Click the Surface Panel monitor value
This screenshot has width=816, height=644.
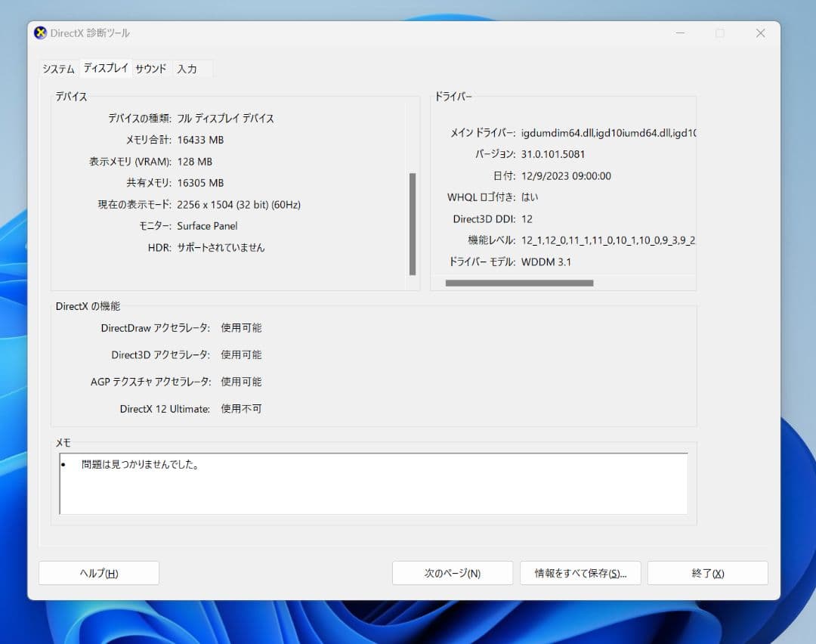point(207,225)
